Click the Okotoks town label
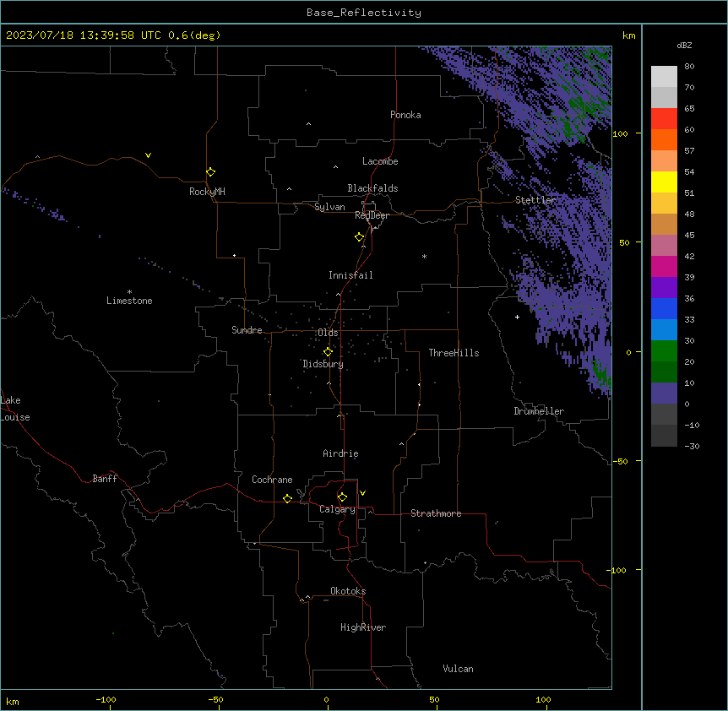Screen dimensions: 728x711 pos(348,591)
